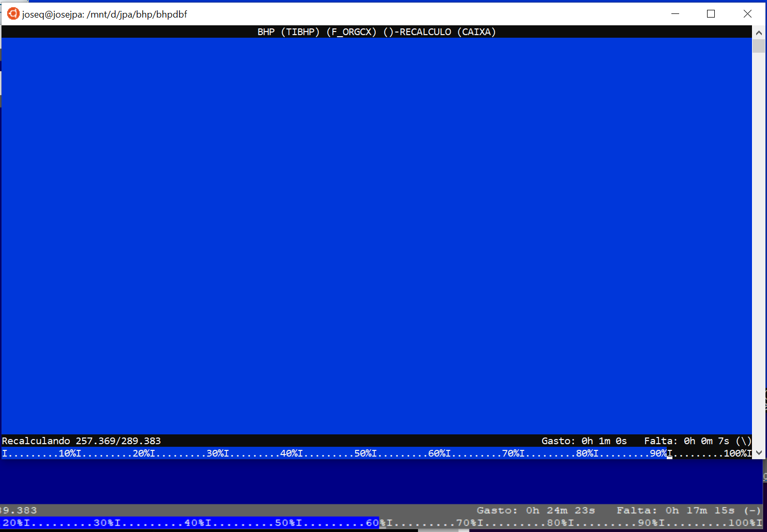Click the window title path /mnt/d/jpa/bhp/bhpdbf
The width and height of the screenshot is (767, 532).
click(137, 14)
